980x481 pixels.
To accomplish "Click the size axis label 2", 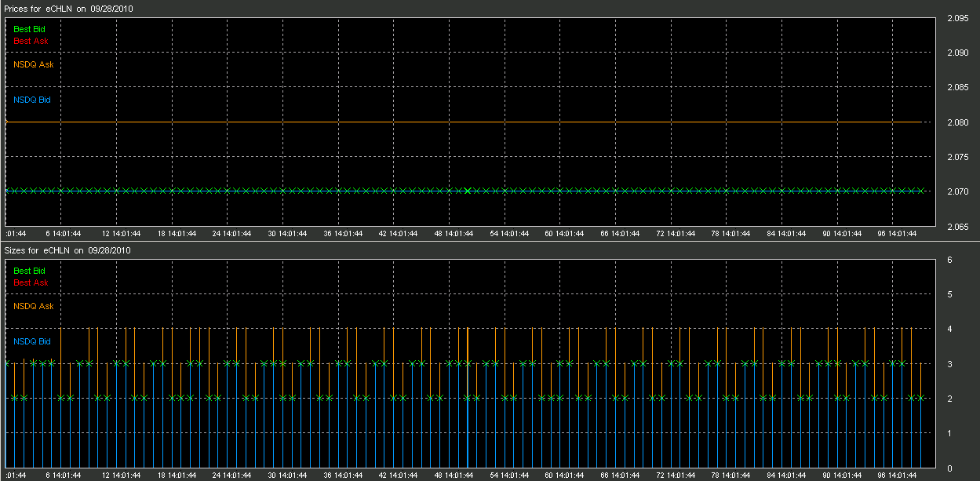I will coord(950,399).
